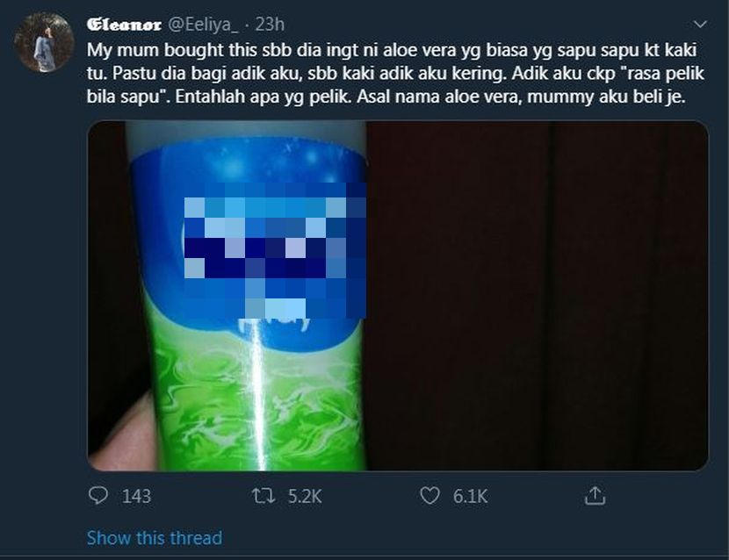This screenshot has width=729, height=560.
Task: Click the Show this thread link
Action: [x=155, y=538]
